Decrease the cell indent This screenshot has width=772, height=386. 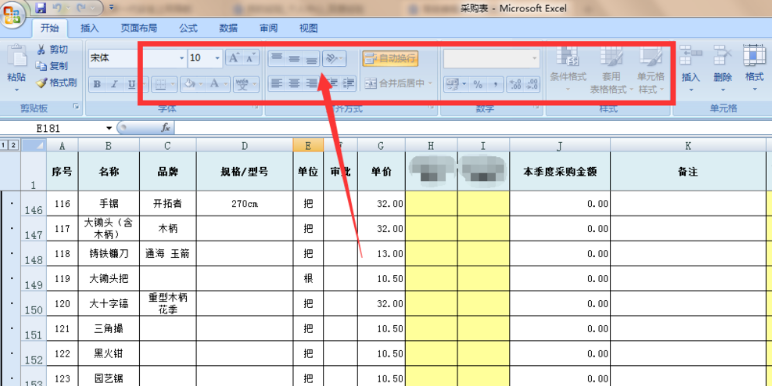point(333,83)
